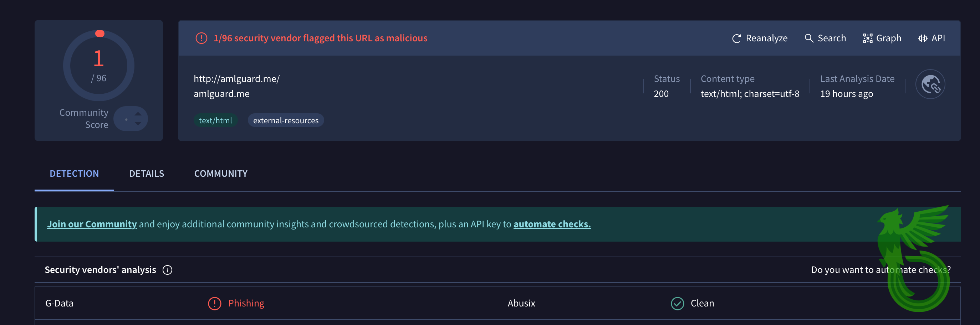Viewport: 980px width, 325px height.
Task: Follow the automate checks link
Action: 552,224
